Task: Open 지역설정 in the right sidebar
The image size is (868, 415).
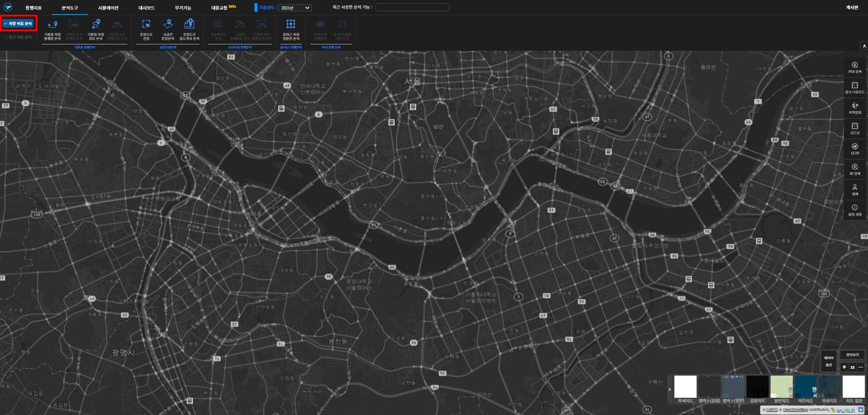Action: click(855, 108)
